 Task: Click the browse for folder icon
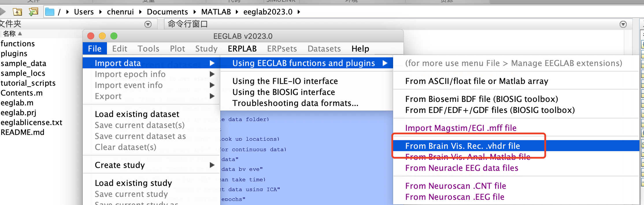(x=34, y=12)
